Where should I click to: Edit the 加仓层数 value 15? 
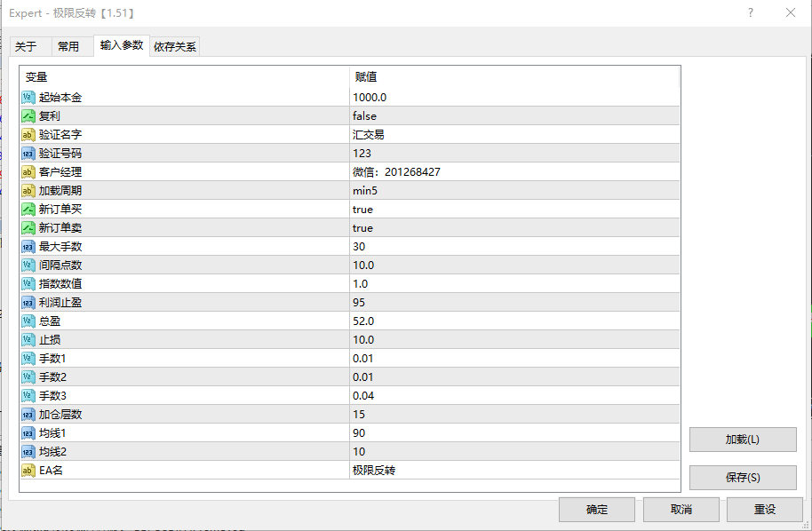[514, 414]
